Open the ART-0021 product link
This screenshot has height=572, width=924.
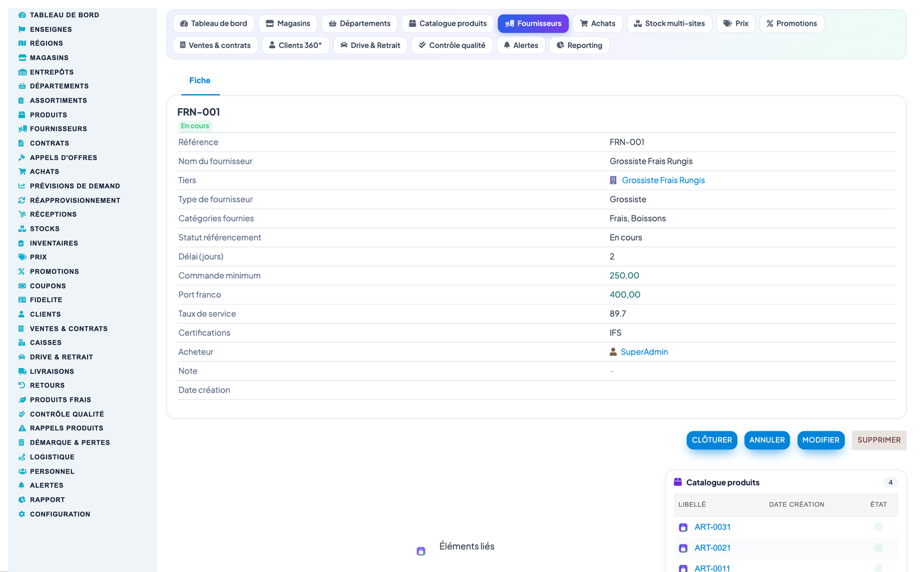pos(712,548)
